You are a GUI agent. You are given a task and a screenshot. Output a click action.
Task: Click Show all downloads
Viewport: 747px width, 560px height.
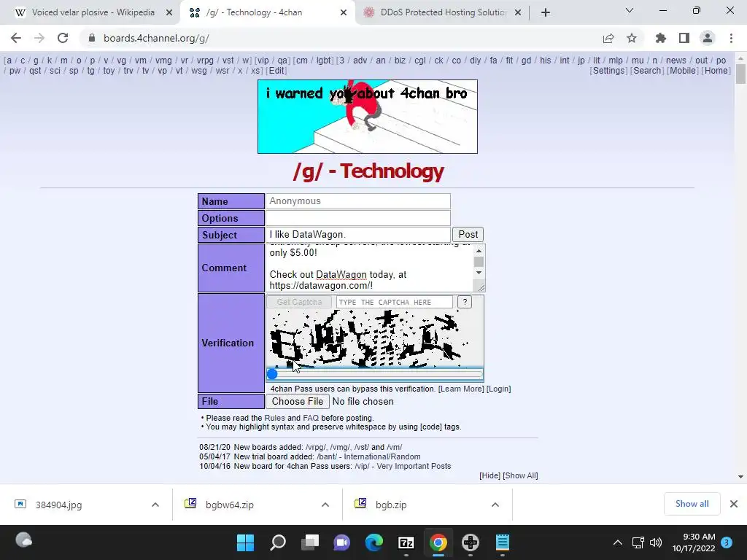[692, 504]
